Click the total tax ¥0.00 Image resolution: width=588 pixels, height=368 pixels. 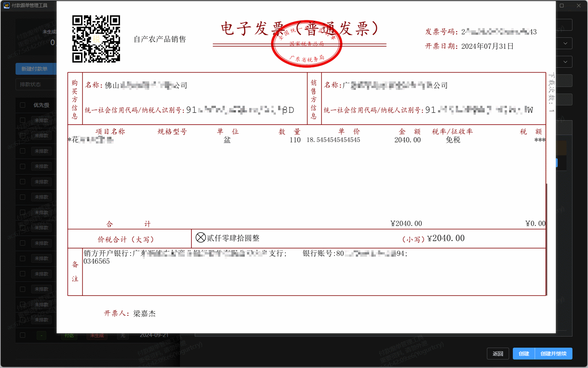(x=535, y=223)
